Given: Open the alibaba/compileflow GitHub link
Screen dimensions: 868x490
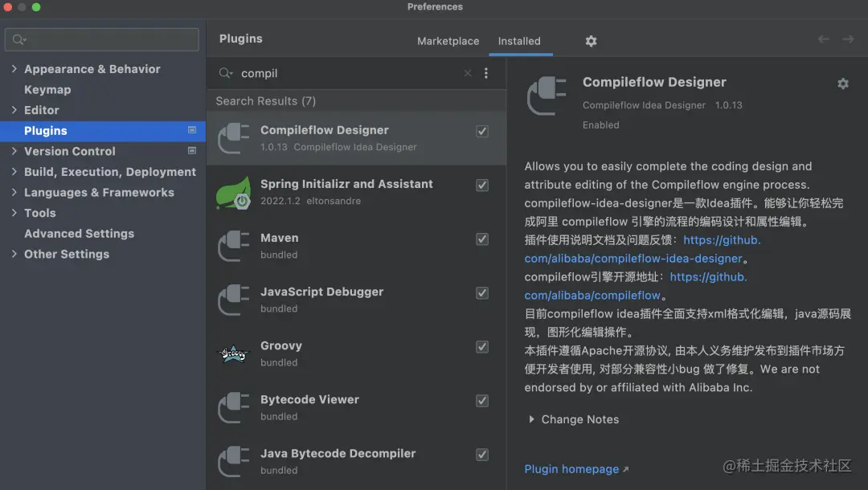Looking at the screenshot, I should 592,296.
